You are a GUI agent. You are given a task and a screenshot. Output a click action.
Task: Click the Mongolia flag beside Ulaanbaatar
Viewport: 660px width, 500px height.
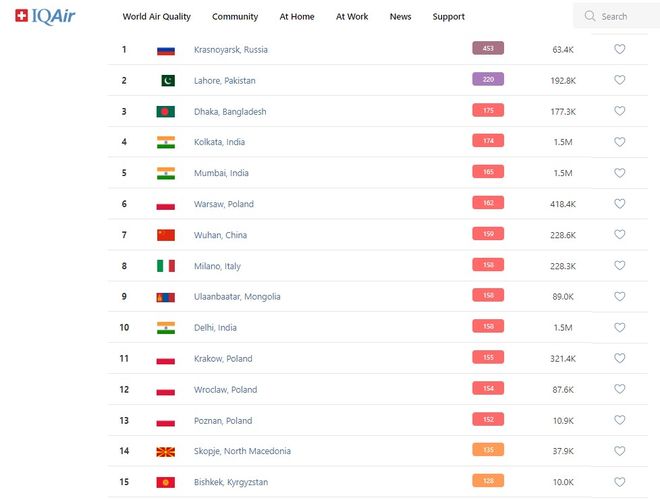[166, 297]
